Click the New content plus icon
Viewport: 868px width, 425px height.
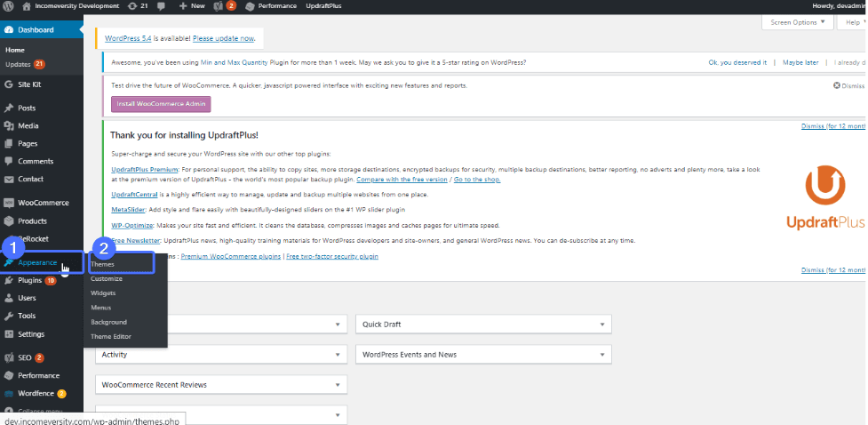coord(183,6)
